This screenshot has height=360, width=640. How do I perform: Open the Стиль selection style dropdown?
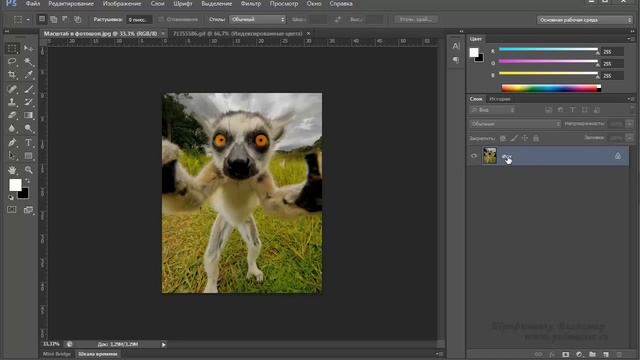[x=257, y=19]
